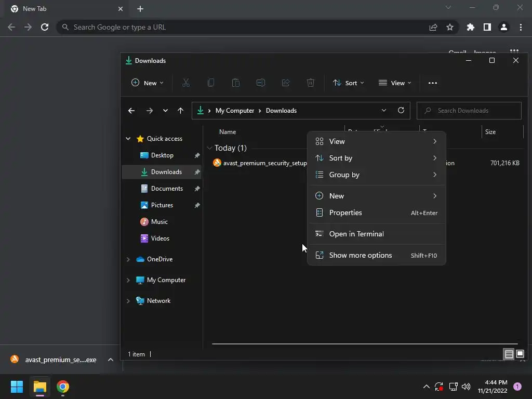Toggle Chrome side panel icon
The height and width of the screenshot is (399, 532).
[487, 27]
